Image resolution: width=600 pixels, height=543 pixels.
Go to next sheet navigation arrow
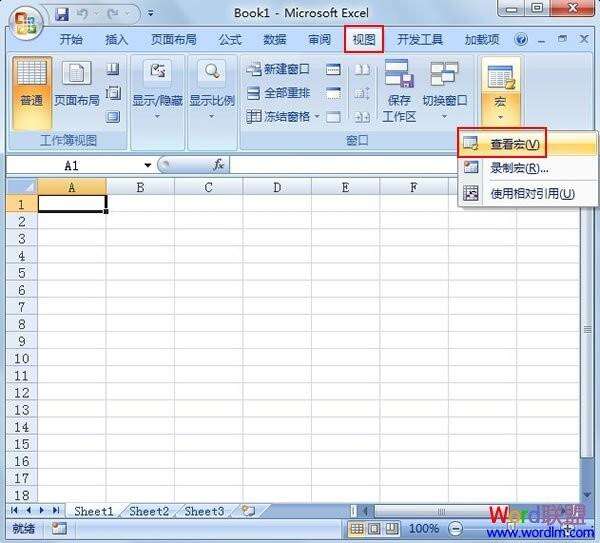(x=42, y=510)
